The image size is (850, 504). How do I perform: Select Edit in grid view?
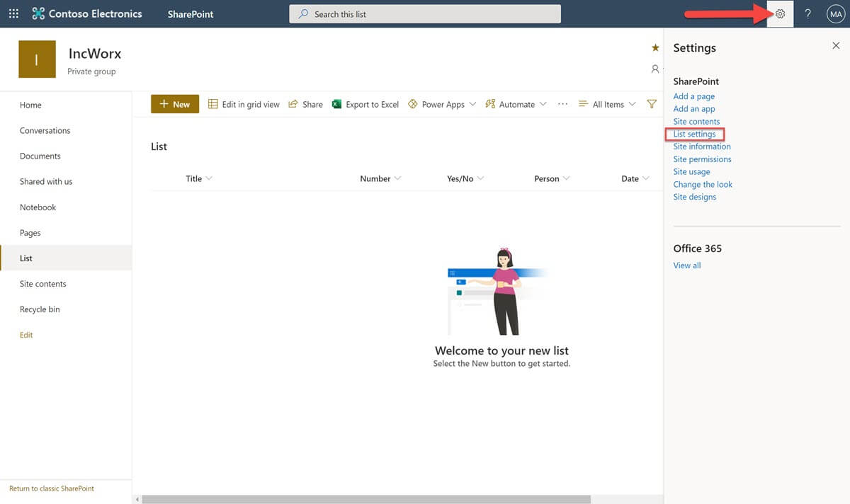[x=244, y=104]
